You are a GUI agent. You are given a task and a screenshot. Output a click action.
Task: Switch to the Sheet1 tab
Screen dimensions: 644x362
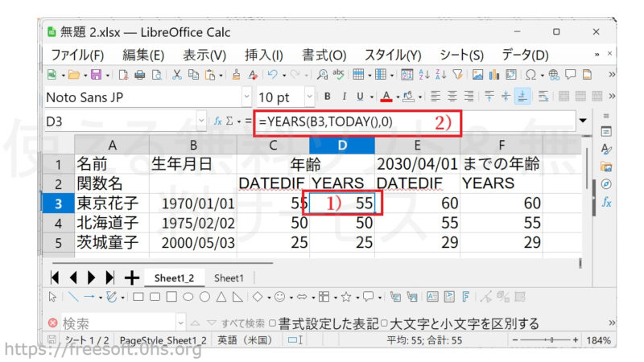tap(229, 278)
